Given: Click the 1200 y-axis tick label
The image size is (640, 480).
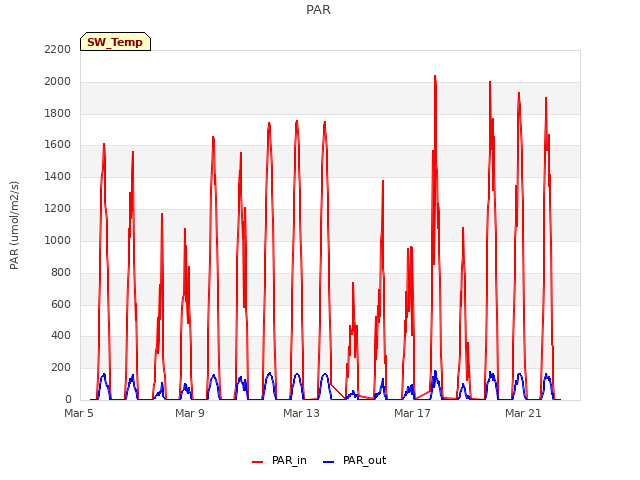Looking at the screenshot, I should pos(58,209).
